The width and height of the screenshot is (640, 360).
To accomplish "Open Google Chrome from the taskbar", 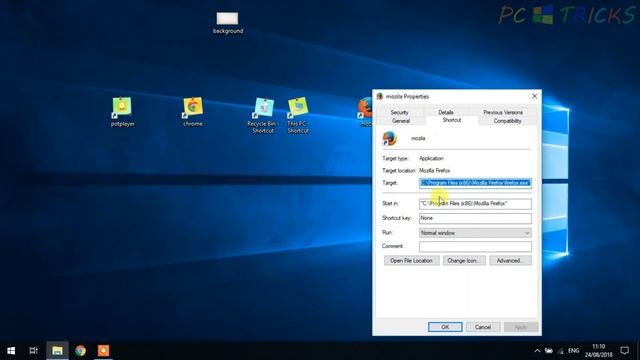I will [80, 351].
